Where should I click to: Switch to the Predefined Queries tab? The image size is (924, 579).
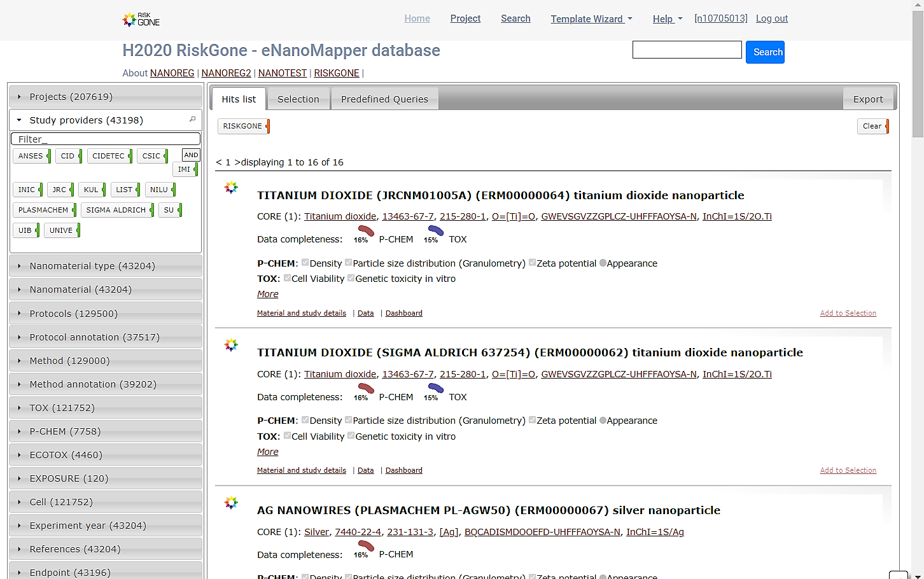tap(384, 99)
